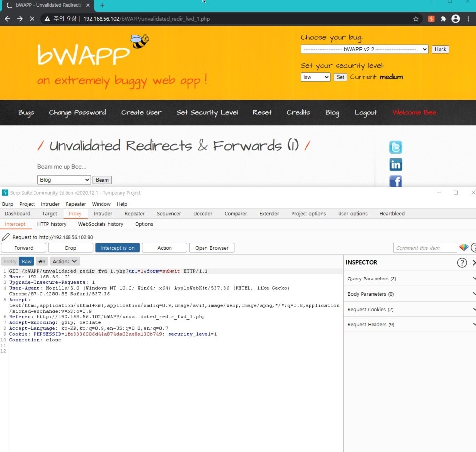Click the not-secure warning icon in address bar

(47, 19)
